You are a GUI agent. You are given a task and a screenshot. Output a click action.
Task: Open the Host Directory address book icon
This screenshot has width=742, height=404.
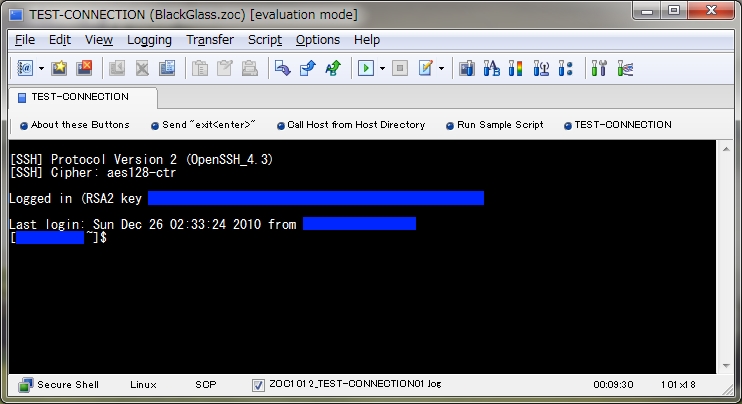coord(25,69)
